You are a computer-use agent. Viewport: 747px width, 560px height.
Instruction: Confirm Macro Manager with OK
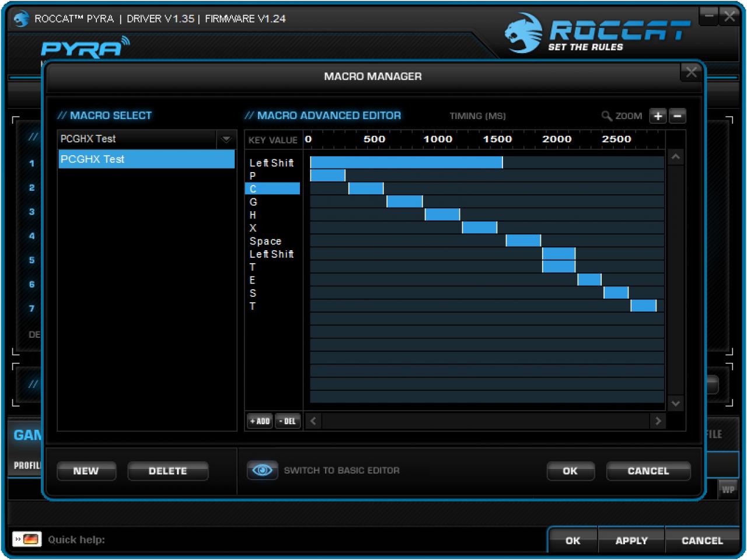pyautogui.click(x=570, y=471)
